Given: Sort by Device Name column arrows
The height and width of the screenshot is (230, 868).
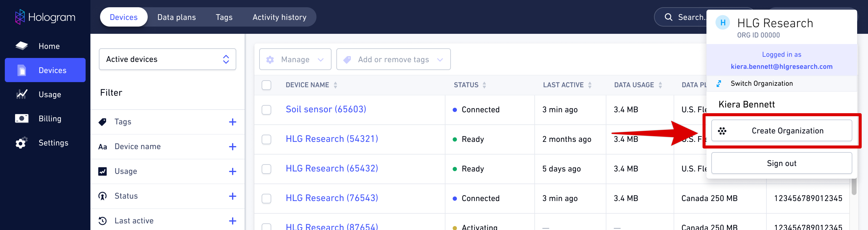Looking at the screenshot, I should coord(335,85).
